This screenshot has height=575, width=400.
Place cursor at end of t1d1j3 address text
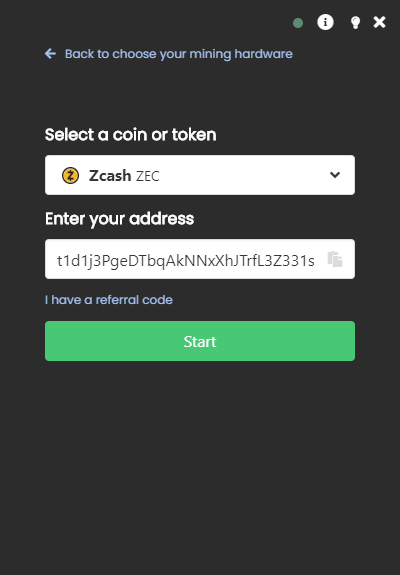click(315, 261)
